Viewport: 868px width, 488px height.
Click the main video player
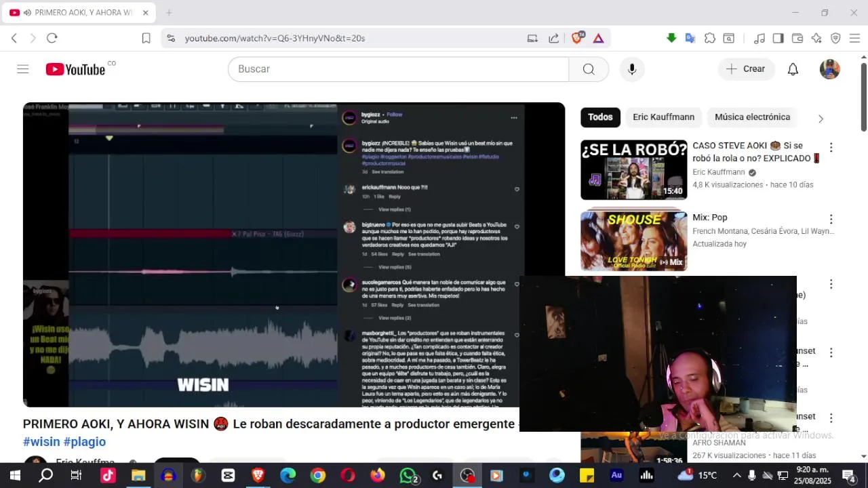click(294, 255)
